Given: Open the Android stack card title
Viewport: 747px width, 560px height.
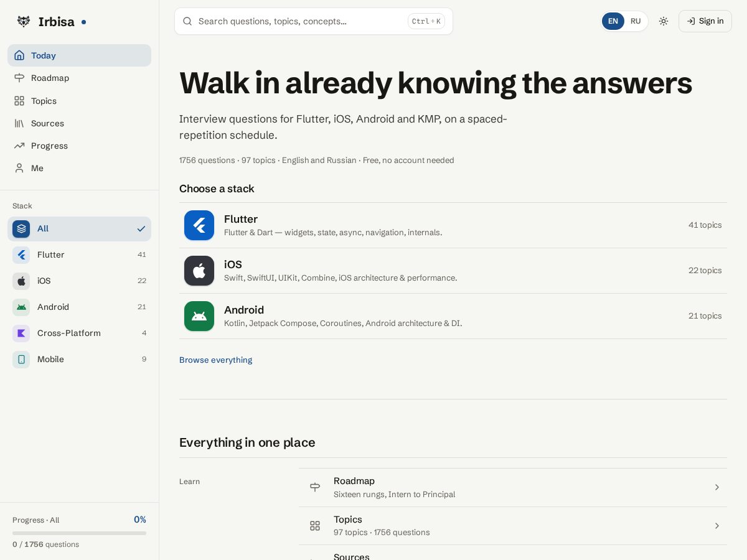Looking at the screenshot, I should point(244,310).
